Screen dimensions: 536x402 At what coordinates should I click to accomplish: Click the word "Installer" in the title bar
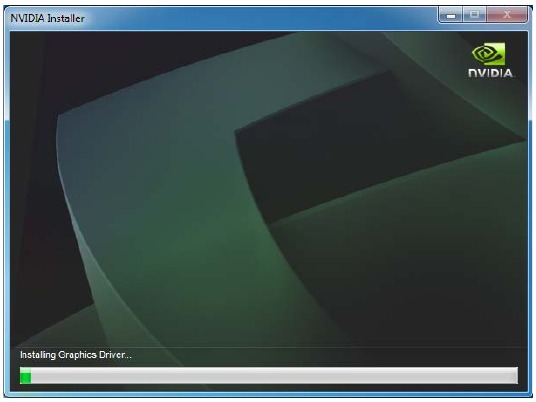coord(66,18)
